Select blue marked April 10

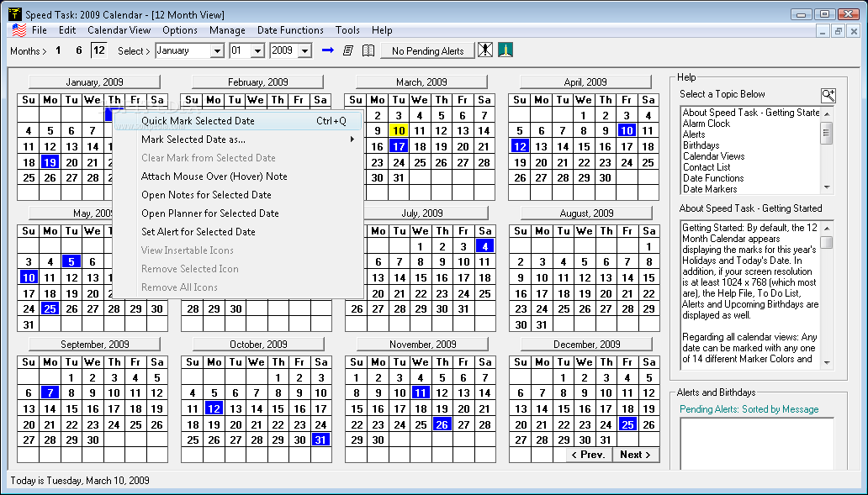(x=627, y=130)
